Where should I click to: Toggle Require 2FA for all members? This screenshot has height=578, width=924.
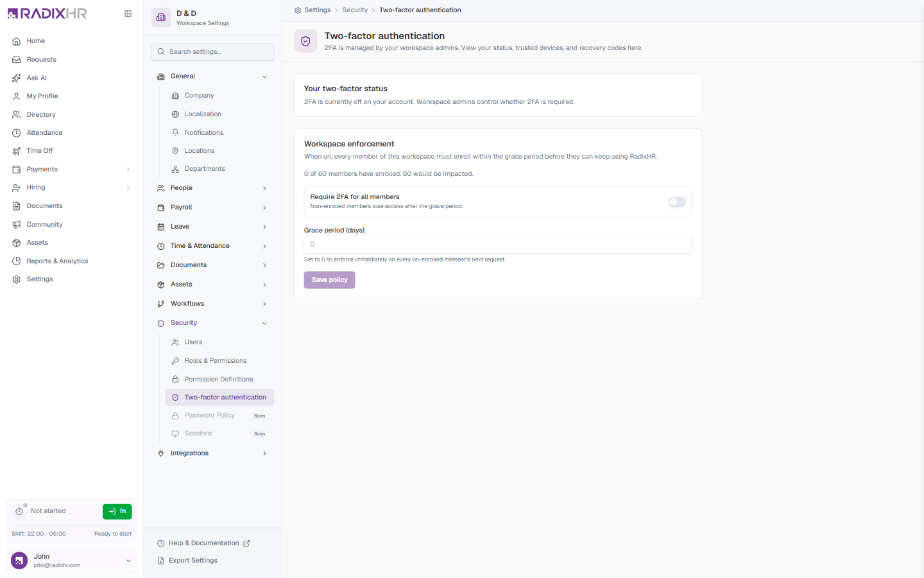point(677,202)
